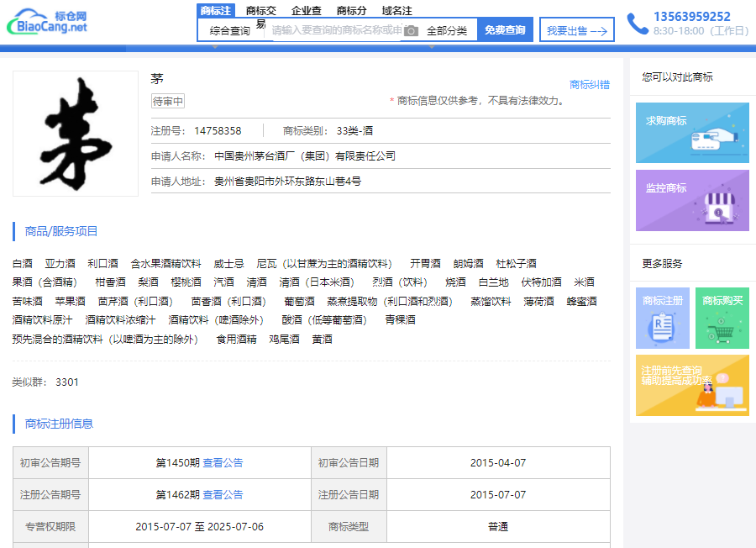Expand the 全部分类 category dropdown
The height and width of the screenshot is (548, 756).
point(447,31)
